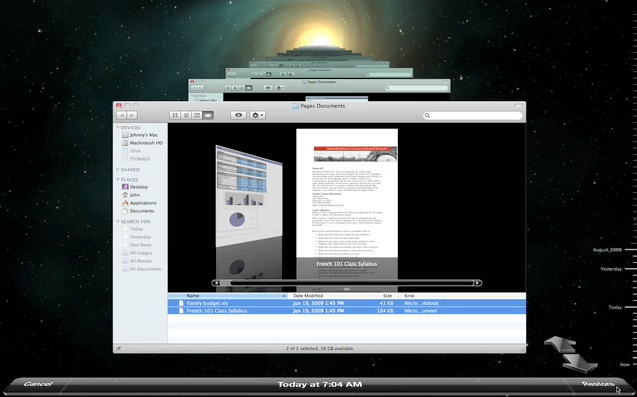The image size is (637, 397).
Task: Select STORAGE drive in sidebar
Action: pyautogui.click(x=136, y=159)
